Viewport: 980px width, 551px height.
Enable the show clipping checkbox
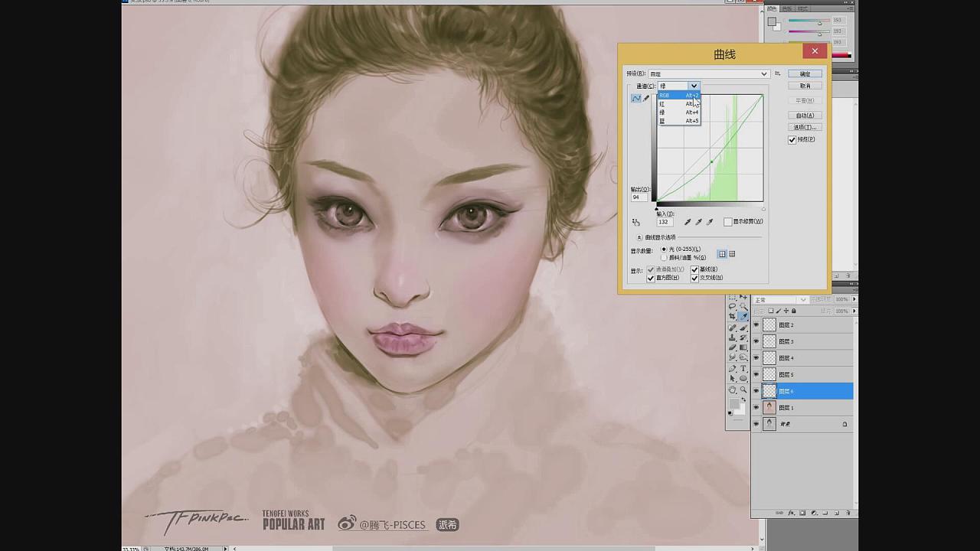(727, 222)
